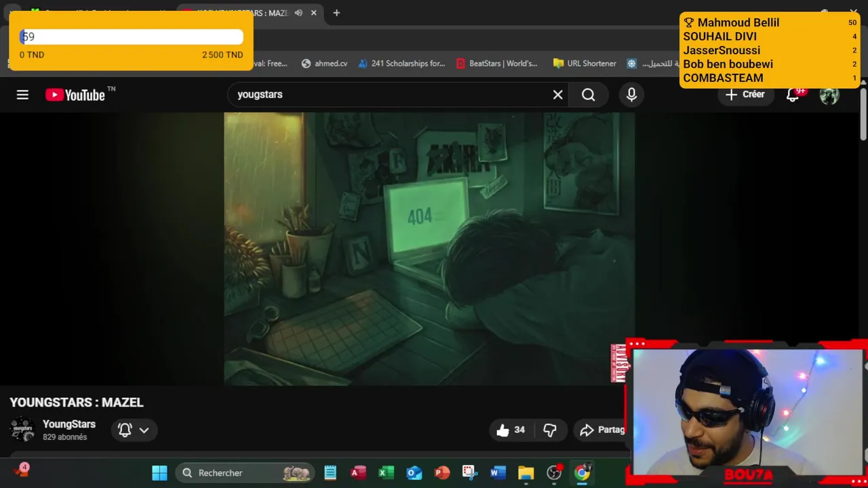
Task: Go to the YouTube home logo
Action: (x=75, y=95)
